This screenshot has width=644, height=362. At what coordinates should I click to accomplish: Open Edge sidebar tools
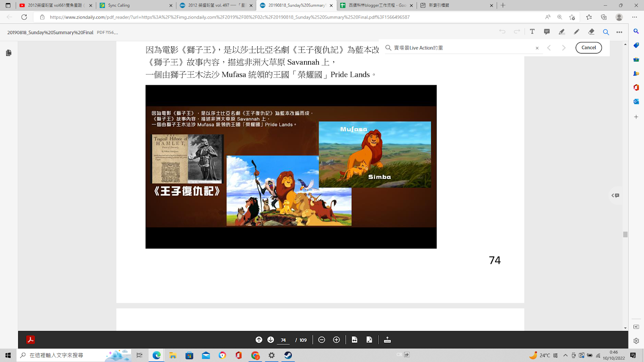636,60
